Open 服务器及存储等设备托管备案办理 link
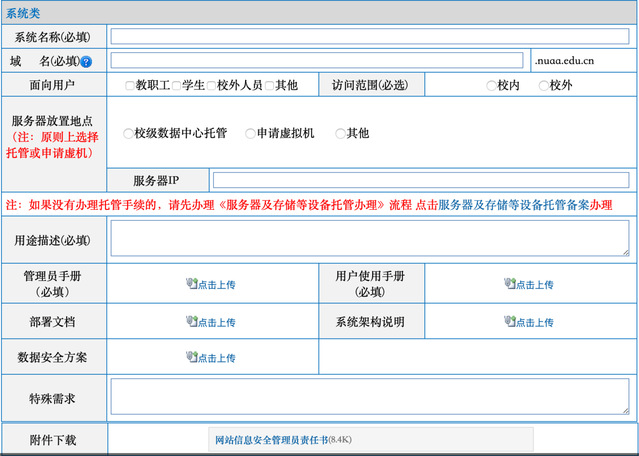Image resolution: width=639 pixels, height=456 pixels. click(x=525, y=205)
